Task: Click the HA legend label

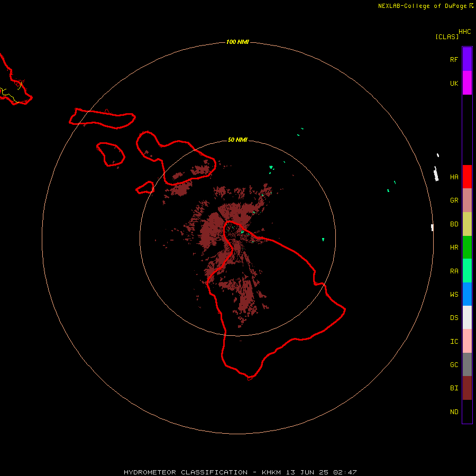Action: pos(454,177)
